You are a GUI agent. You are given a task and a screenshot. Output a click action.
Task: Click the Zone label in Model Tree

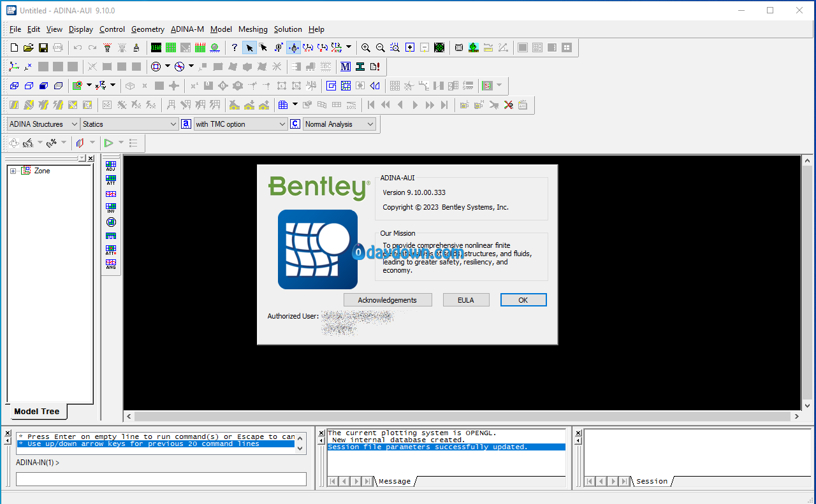(x=42, y=171)
